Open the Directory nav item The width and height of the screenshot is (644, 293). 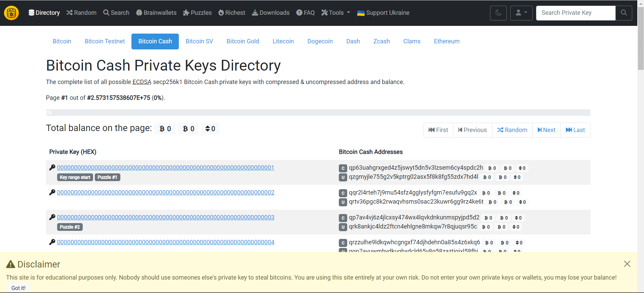(x=44, y=13)
